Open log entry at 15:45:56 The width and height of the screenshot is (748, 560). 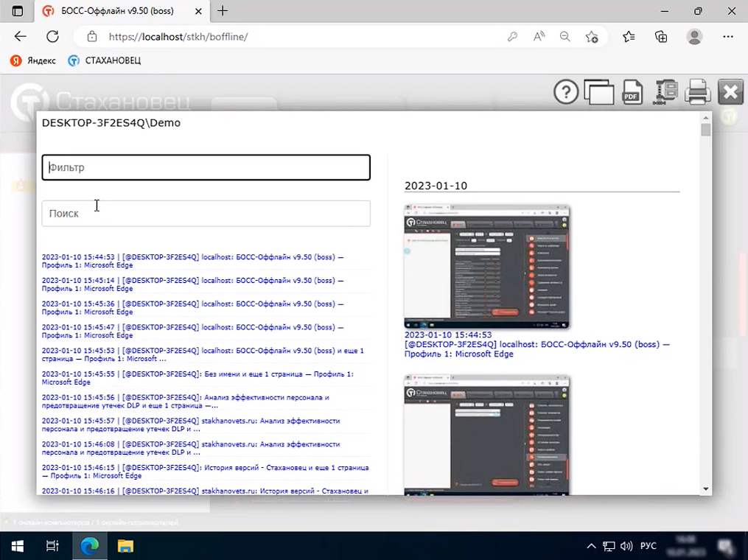(186, 401)
